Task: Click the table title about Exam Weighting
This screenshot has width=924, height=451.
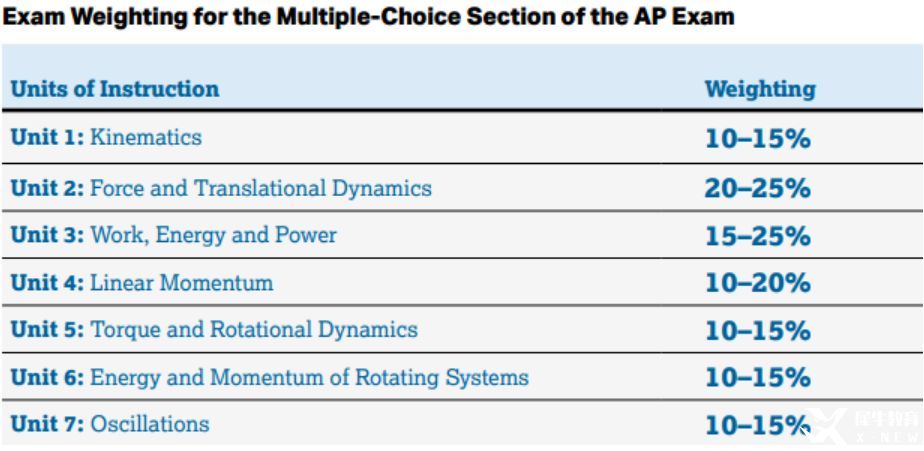Action: pyautogui.click(x=368, y=17)
